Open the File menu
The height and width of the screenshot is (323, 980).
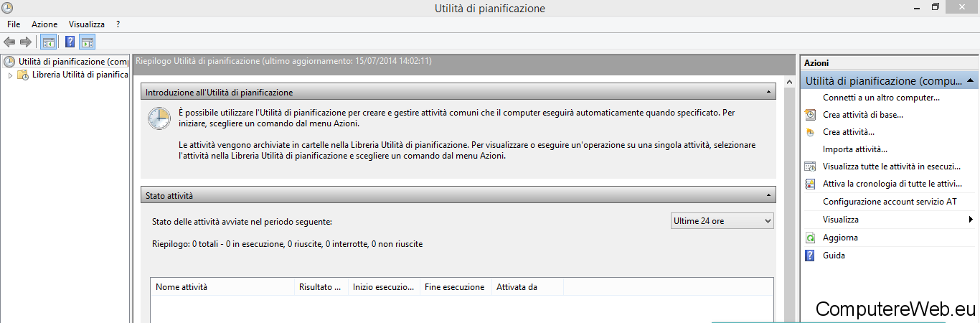click(14, 24)
